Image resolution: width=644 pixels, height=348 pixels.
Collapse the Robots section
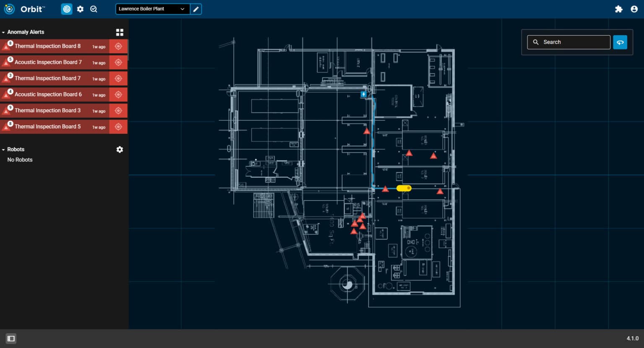(x=4, y=149)
